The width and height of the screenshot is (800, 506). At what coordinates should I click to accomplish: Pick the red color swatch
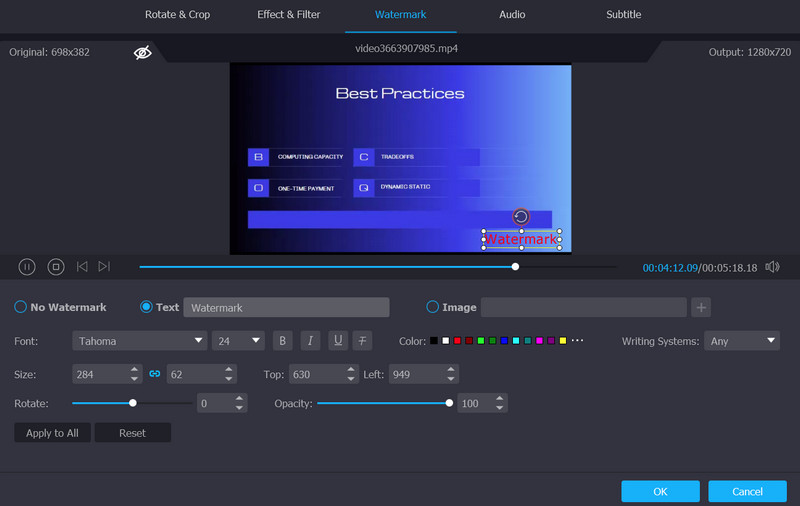click(457, 341)
